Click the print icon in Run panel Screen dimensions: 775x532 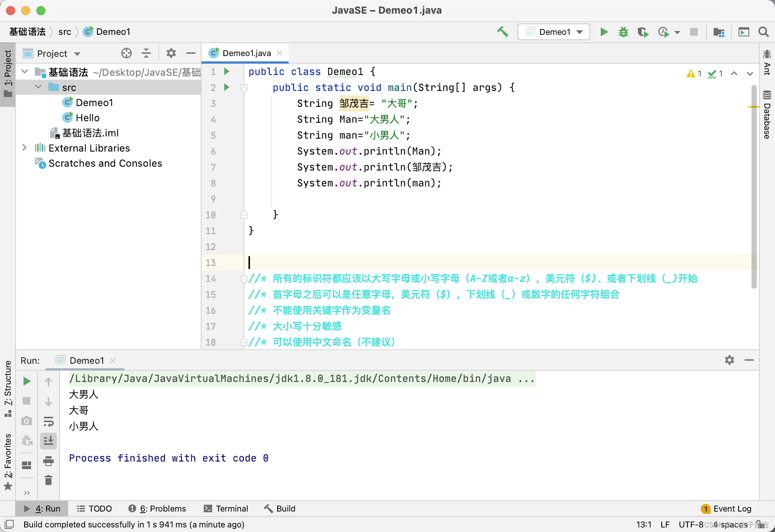point(48,461)
